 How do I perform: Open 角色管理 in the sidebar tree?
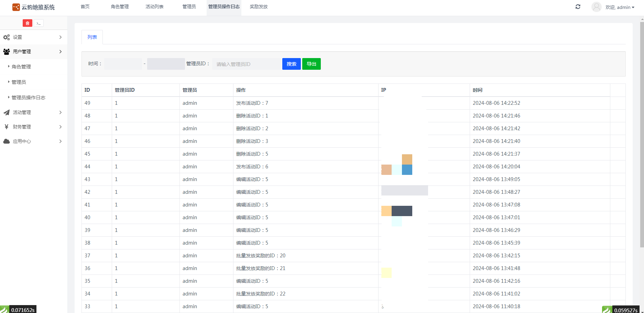21,67
